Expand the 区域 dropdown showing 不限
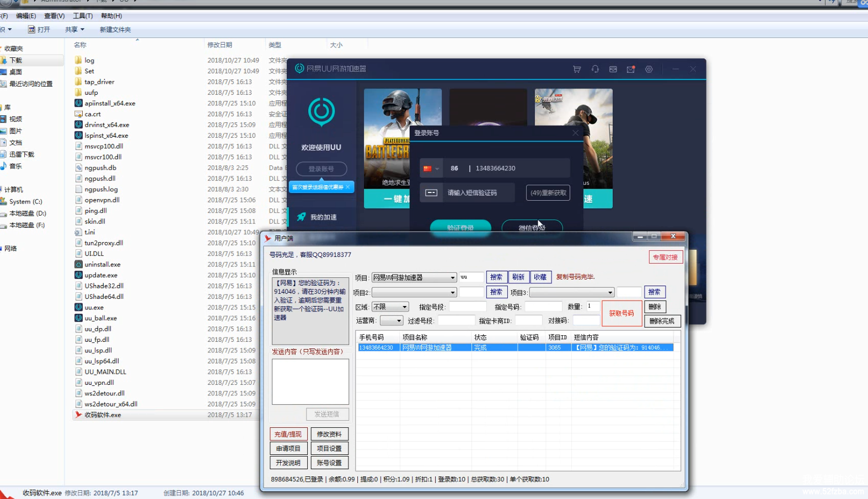 405,307
